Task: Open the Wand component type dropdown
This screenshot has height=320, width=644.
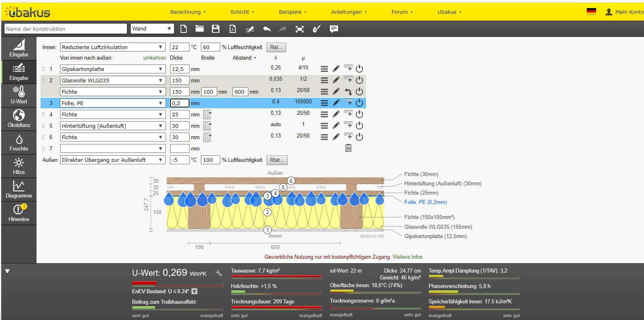Action: coord(152,29)
